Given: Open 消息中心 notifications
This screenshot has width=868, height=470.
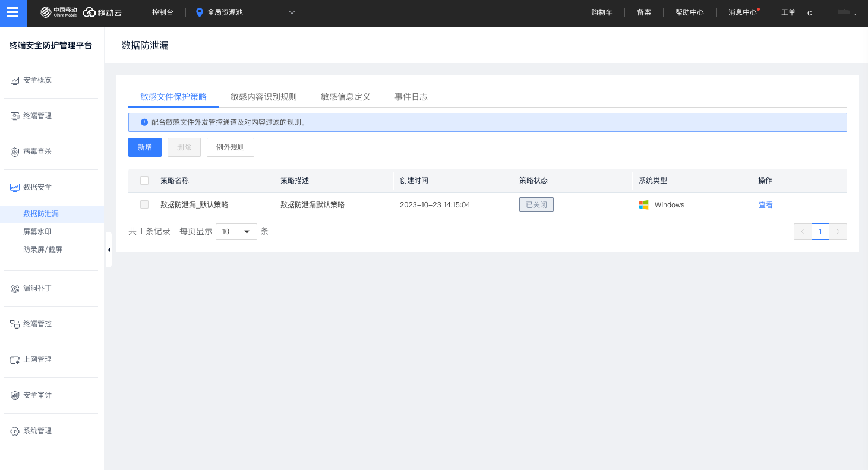Looking at the screenshot, I should [x=743, y=12].
